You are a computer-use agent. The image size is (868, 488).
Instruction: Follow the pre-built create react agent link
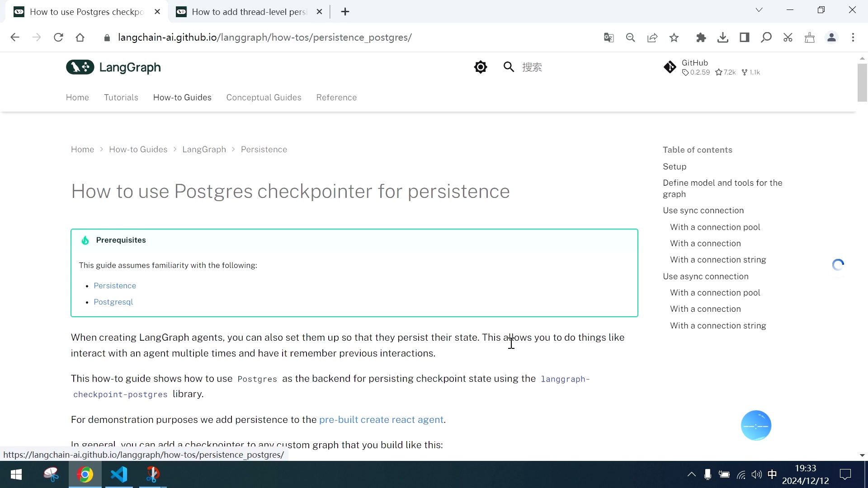click(x=381, y=420)
